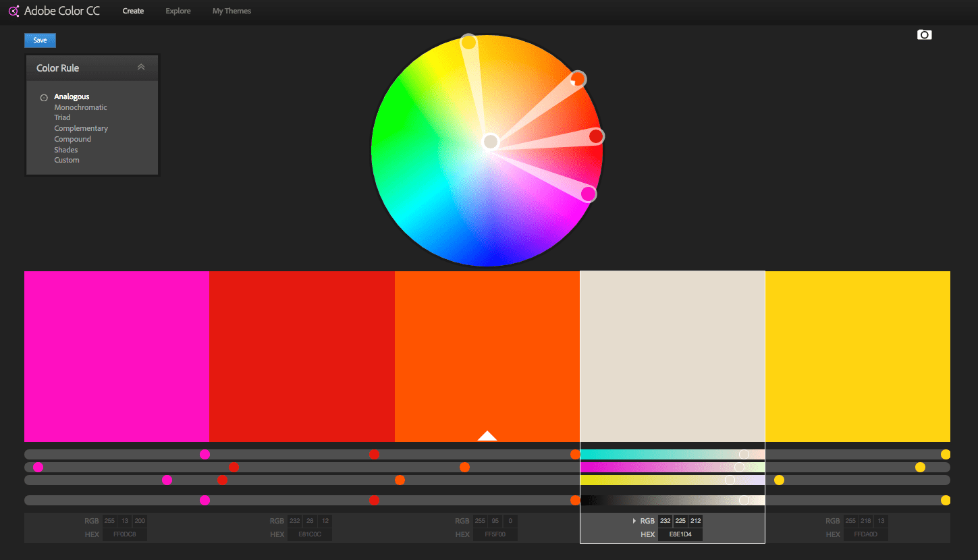
Task: Click the white base color triangle marker
Action: point(487,436)
